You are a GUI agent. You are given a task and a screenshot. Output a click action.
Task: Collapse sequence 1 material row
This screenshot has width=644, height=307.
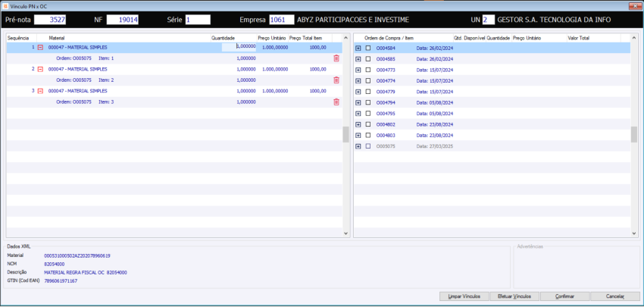(40, 48)
